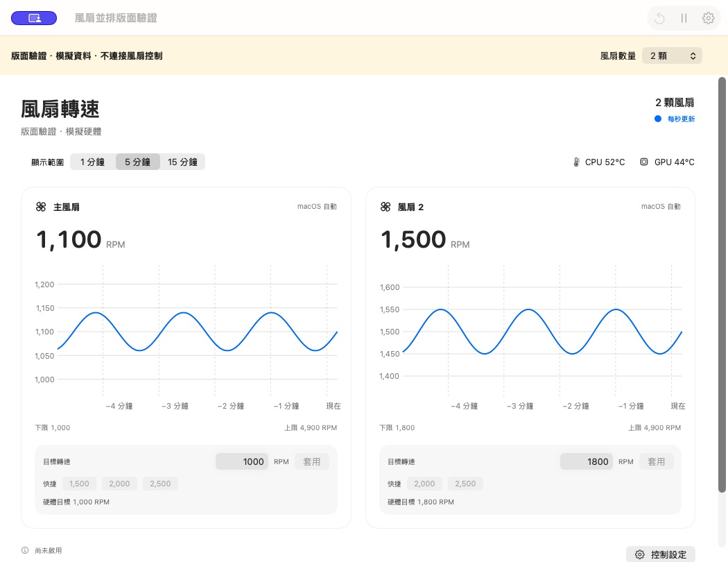The width and height of the screenshot is (728, 562).
Task: Click the blue 每秒更新 status dot
Action: (658, 119)
